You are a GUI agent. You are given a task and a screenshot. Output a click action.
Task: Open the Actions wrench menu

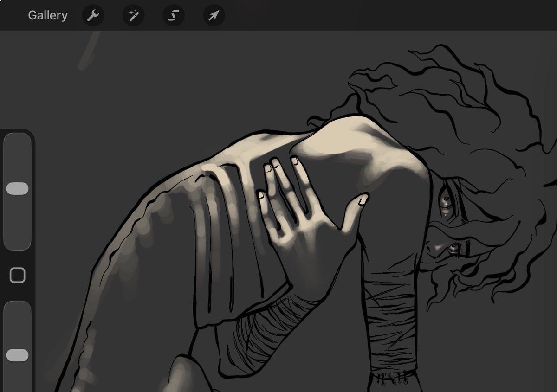pyautogui.click(x=93, y=15)
